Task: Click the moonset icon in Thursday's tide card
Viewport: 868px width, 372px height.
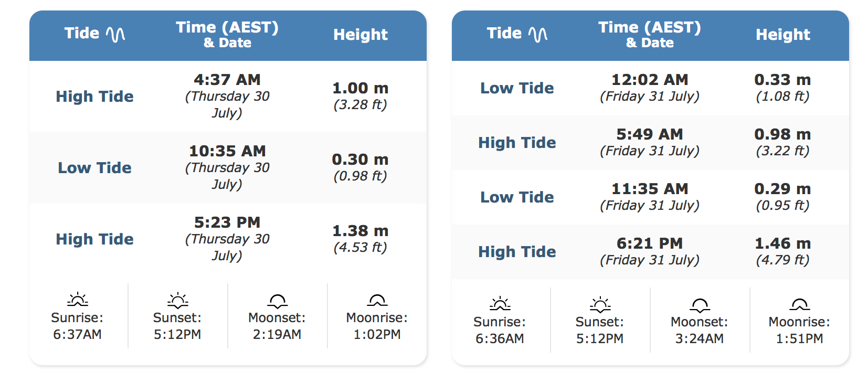Action: pos(277,301)
